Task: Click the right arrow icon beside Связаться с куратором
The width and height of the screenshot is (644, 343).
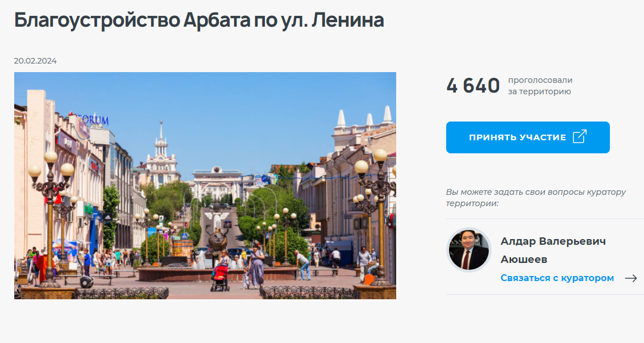Action: point(631,278)
